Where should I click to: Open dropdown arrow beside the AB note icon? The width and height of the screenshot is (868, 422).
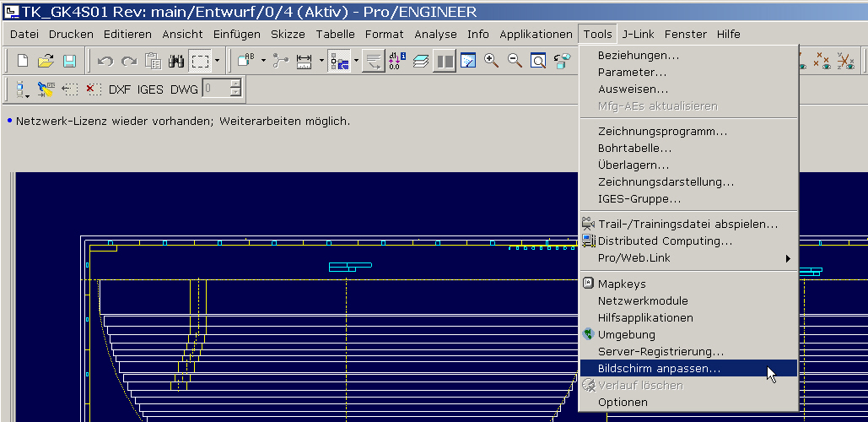pyautogui.click(x=263, y=61)
